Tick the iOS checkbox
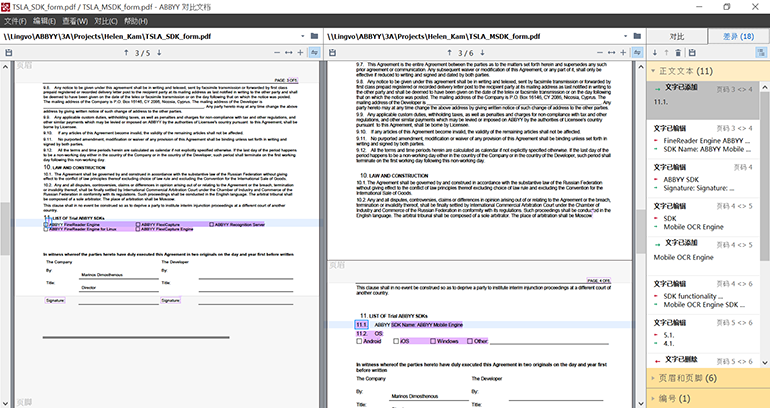The image size is (770, 408). [396, 341]
